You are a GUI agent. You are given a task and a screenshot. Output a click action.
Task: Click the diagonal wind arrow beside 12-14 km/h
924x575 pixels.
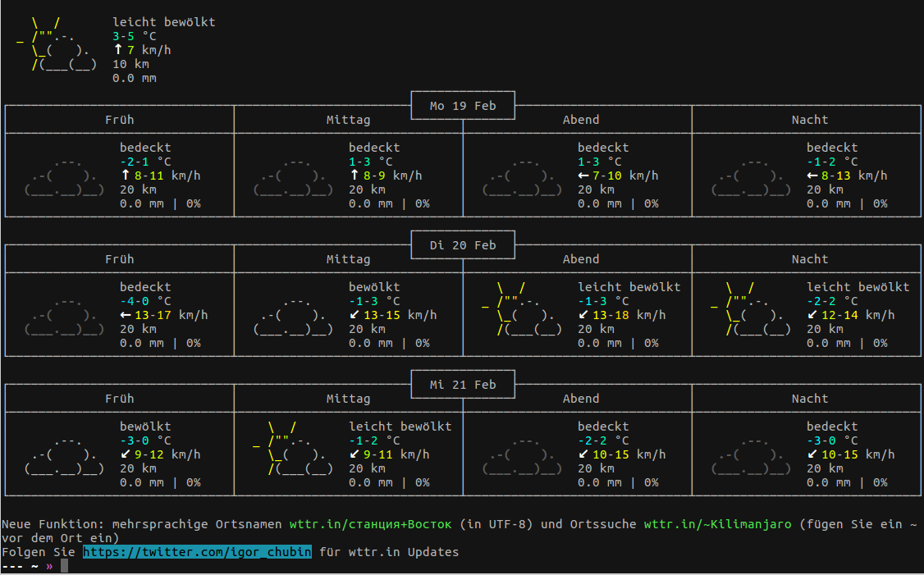point(812,315)
